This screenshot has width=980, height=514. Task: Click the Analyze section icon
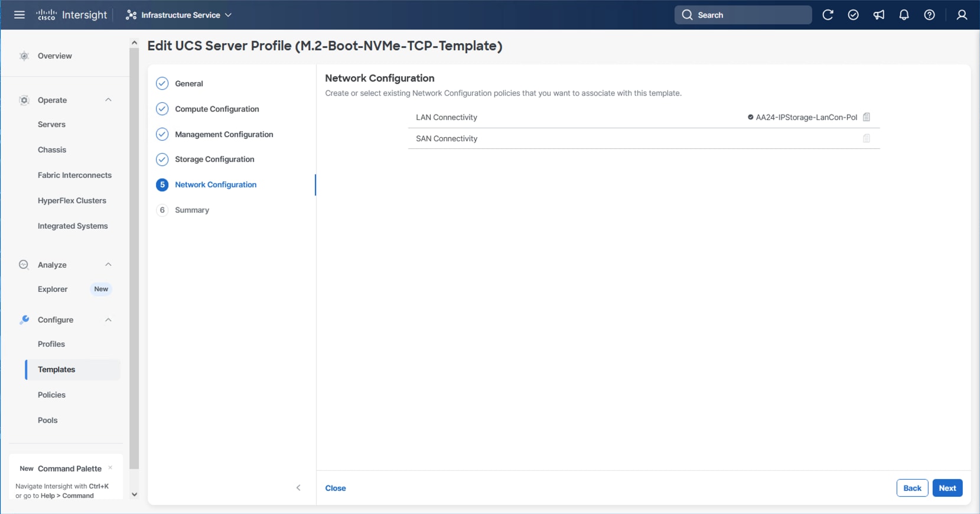coord(24,265)
